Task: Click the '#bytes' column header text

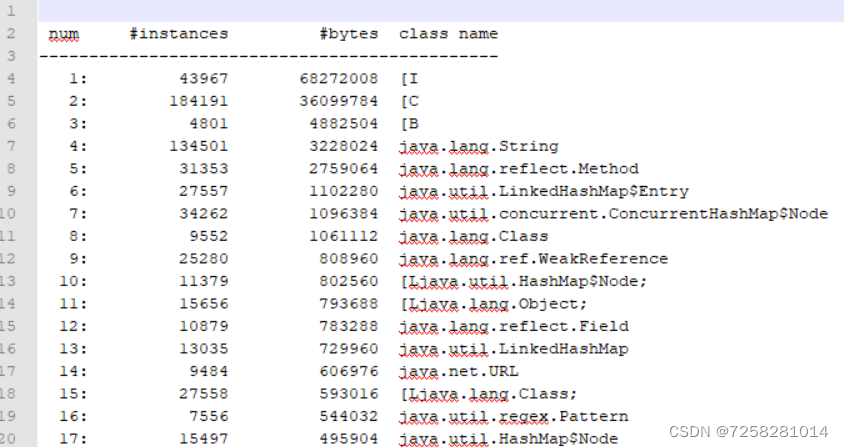Action: [x=349, y=34]
